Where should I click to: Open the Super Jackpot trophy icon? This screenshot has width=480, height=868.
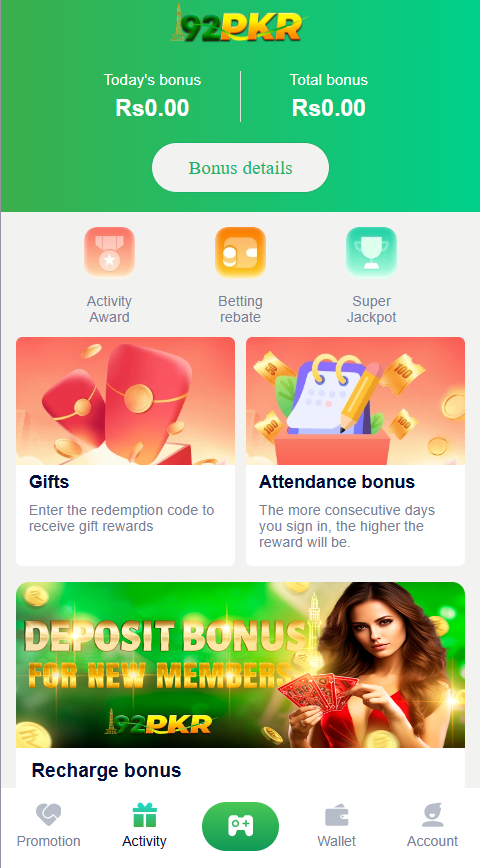pyautogui.click(x=371, y=252)
